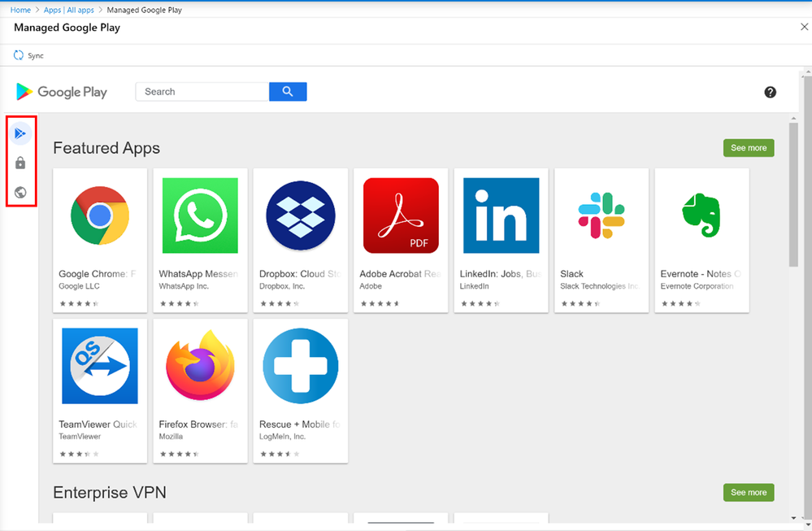Click the Slack app title text
Image resolution: width=812 pixels, height=531 pixels.
click(x=571, y=273)
